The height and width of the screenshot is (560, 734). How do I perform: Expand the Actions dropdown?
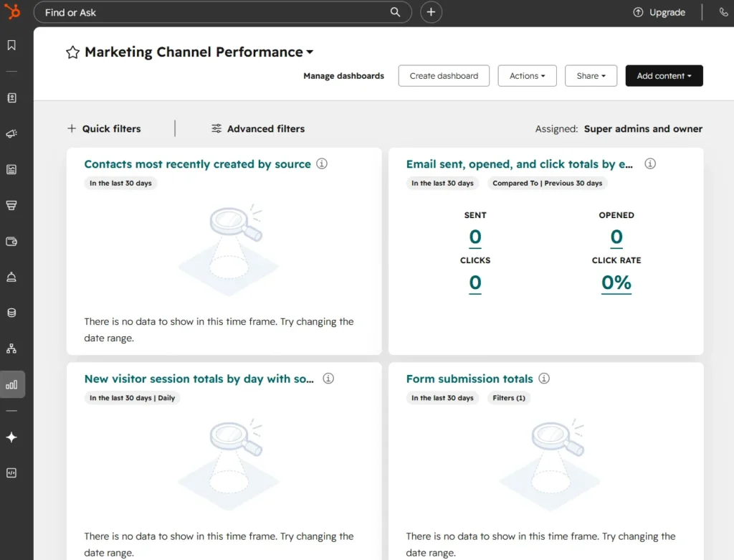tap(527, 75)
